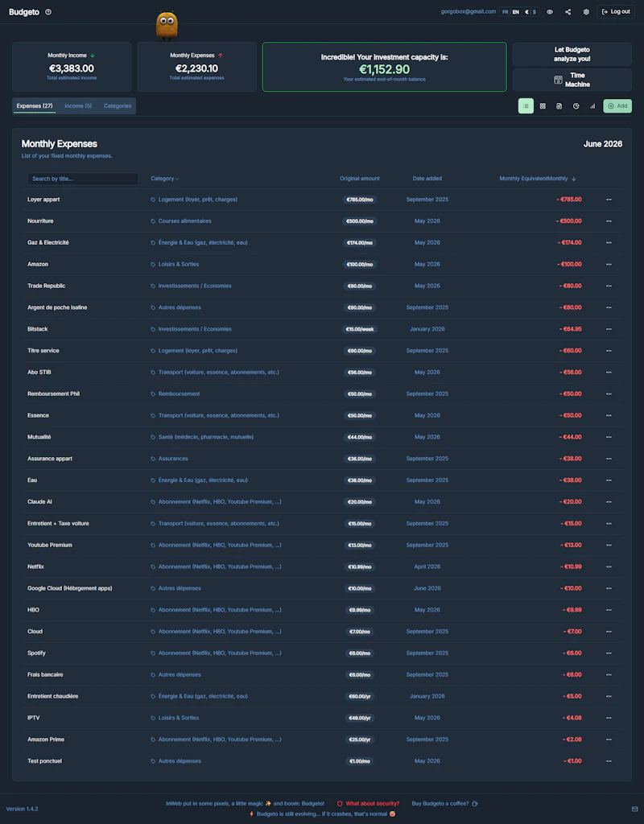The width and height of the screenshot is (644, 824).
Task: Open the document export view icon
Action: (559, 106)
